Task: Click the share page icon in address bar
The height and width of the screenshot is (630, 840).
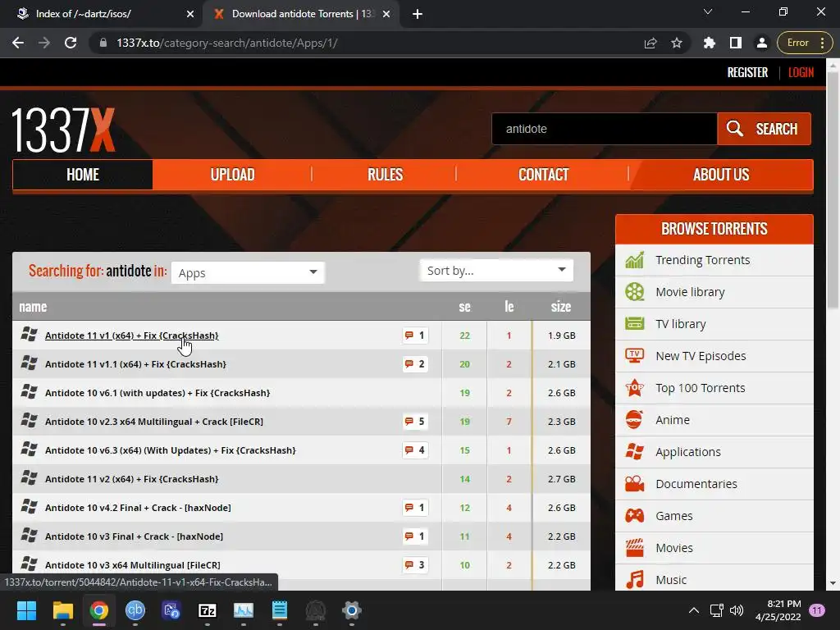Action: tap(651, 43)
